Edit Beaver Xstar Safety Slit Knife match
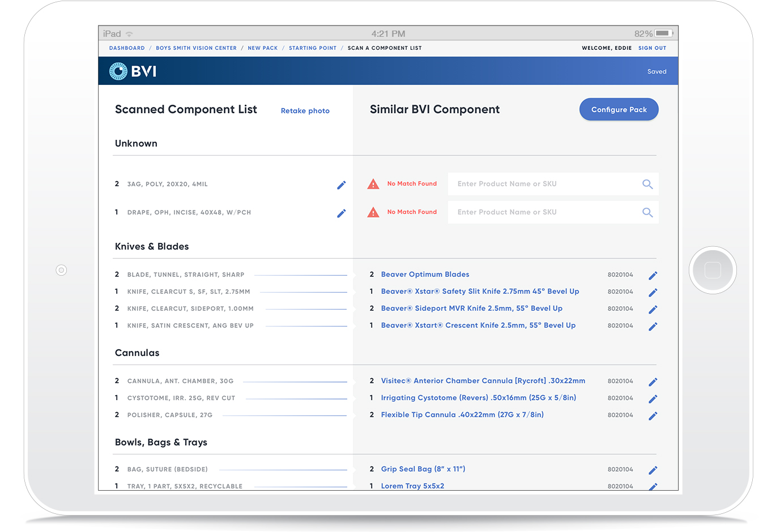The width and height of the screenshot is (776, 532). pyautogui.click(x=653, y=293)
